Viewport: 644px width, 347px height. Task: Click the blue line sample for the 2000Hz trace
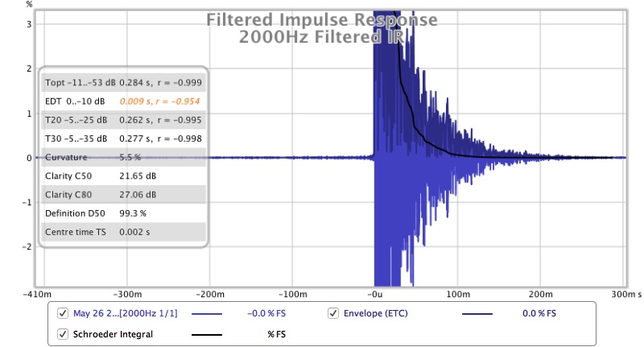pos(207,314)
